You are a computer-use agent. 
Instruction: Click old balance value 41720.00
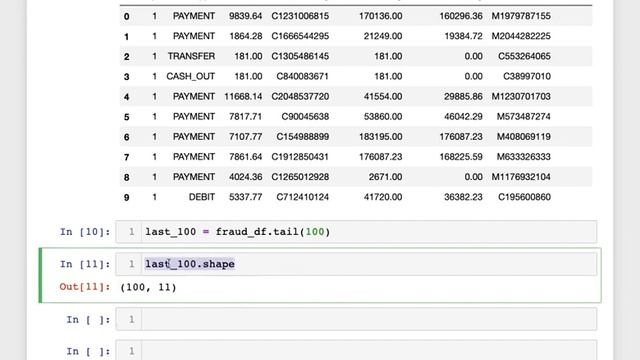coord(383,197)
